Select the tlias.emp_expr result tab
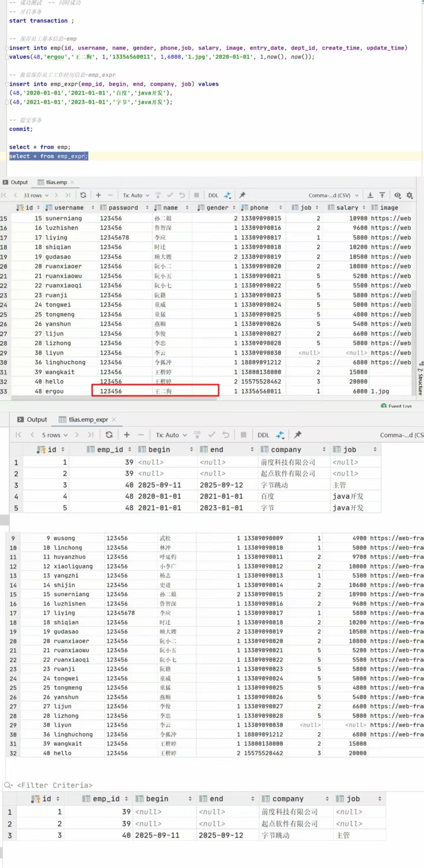The height and width of the screenshot is (868, 424). pos(88,419)
